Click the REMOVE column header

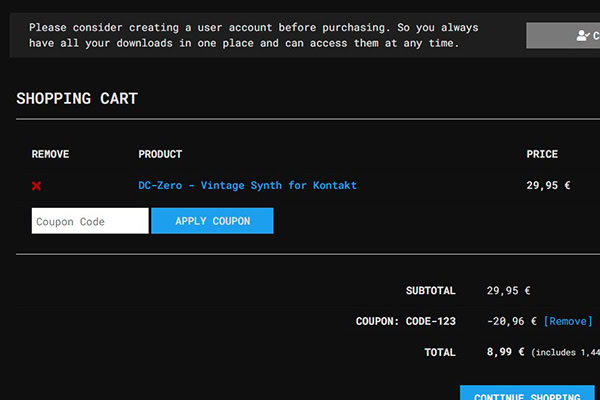coord(51,154)
